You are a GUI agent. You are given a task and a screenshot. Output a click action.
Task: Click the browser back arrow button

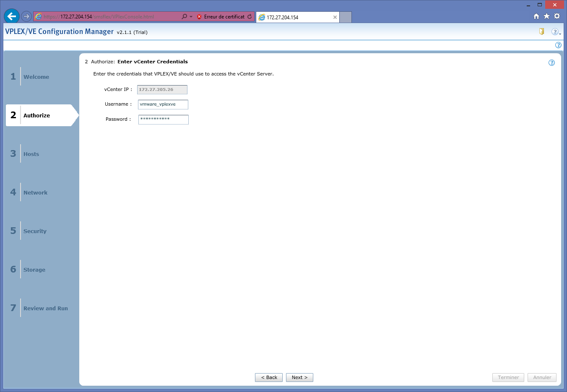pyautogui.click(x=11, y=16)
